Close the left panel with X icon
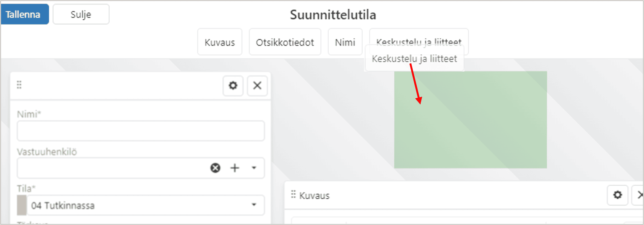 257,86
